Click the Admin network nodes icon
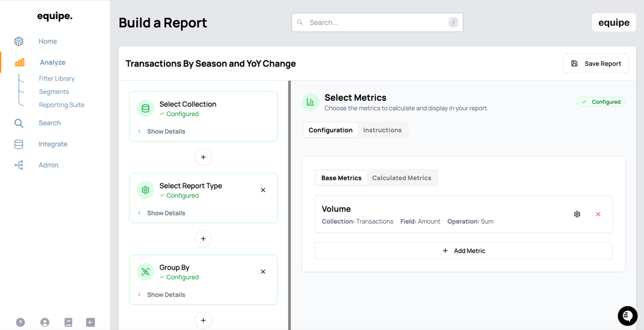The height and width of the screenshot is (330, 644). (x=18, y=165)
